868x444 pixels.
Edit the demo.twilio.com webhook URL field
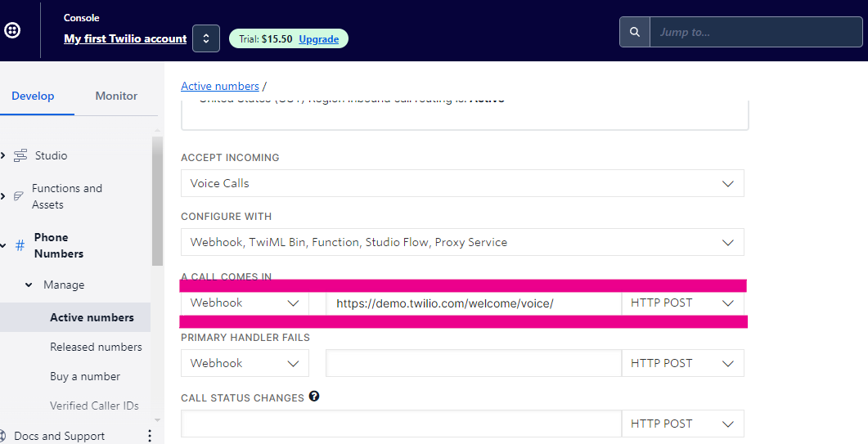point(474,303)
